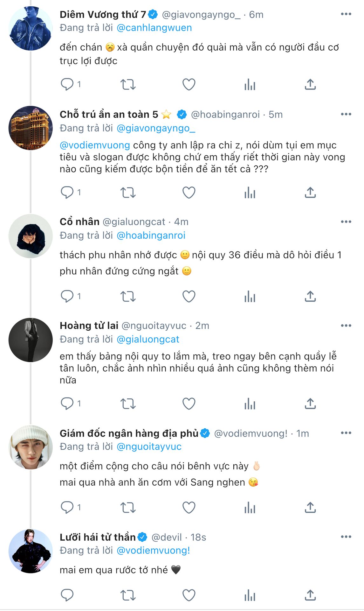Viewport: 364px width, 611px height.
Task: Open more options on Diêm Vương thứ 7's tweet
Action: (346, 14)
